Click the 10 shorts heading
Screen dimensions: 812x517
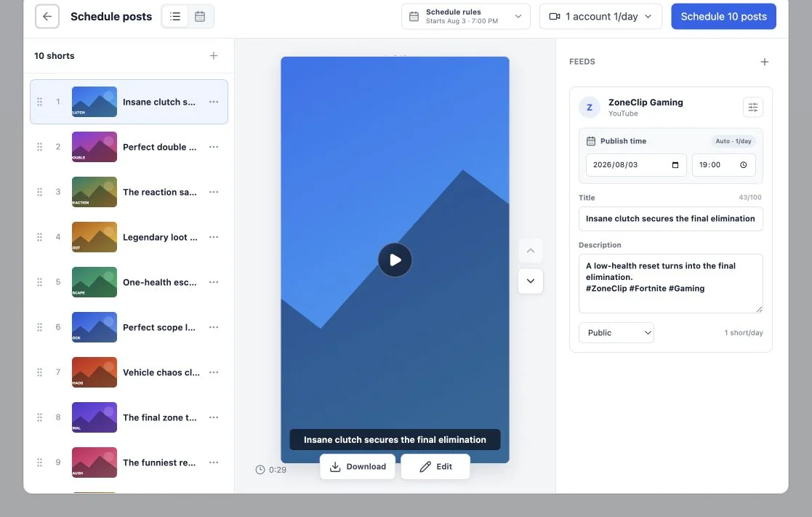(x=55, y=56)
